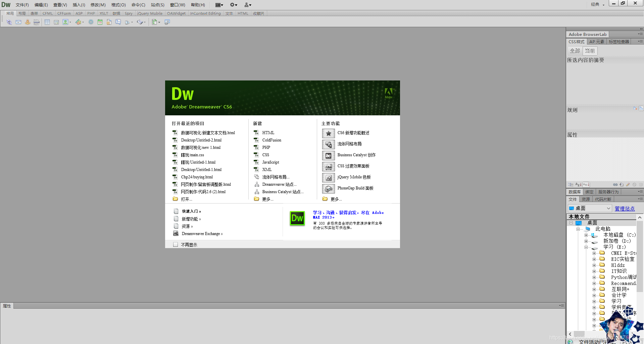Open the 插入(I) menu
Image resolution: width=644 pixels, height=344 pixels.
point(79,5)
